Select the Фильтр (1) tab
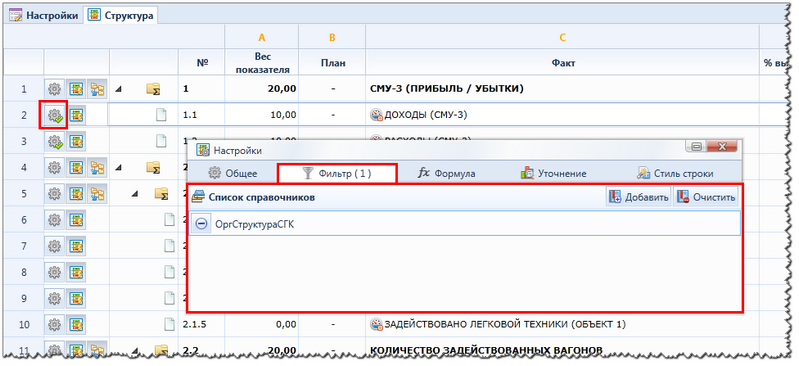 pyautogui.click(x=337, y=173)
